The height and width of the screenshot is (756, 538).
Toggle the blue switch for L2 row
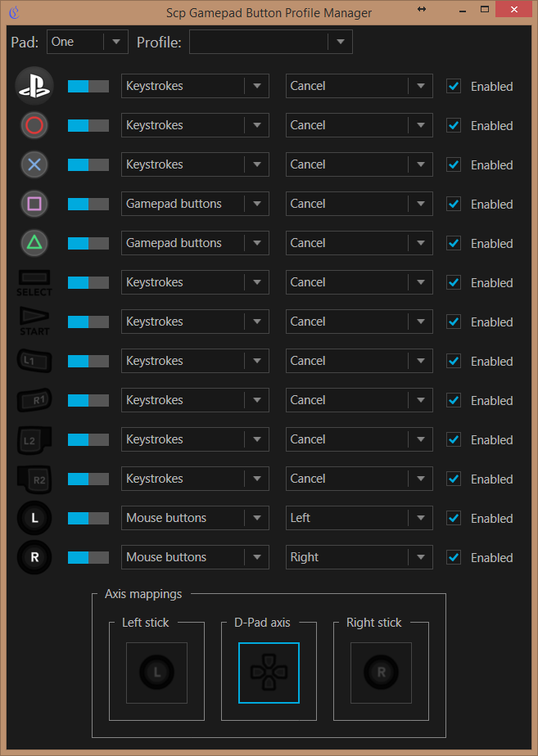pyautogui.click(x=88, y=439)
